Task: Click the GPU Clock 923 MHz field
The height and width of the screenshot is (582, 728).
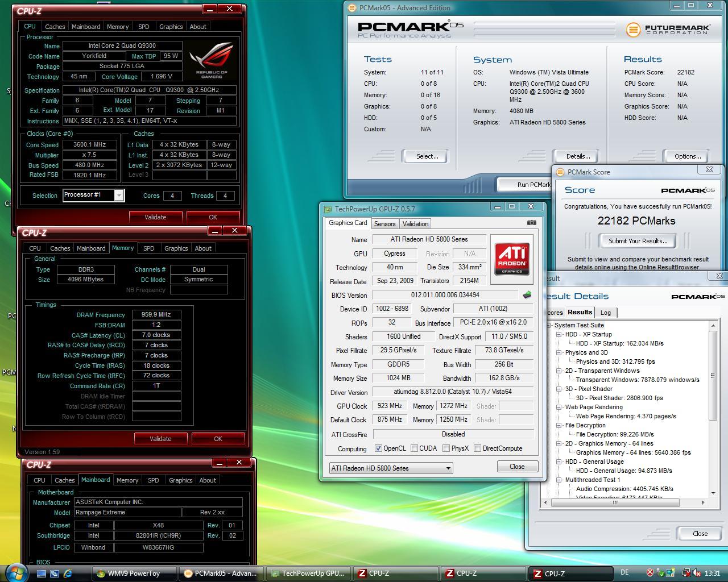Action: point(390,406)
